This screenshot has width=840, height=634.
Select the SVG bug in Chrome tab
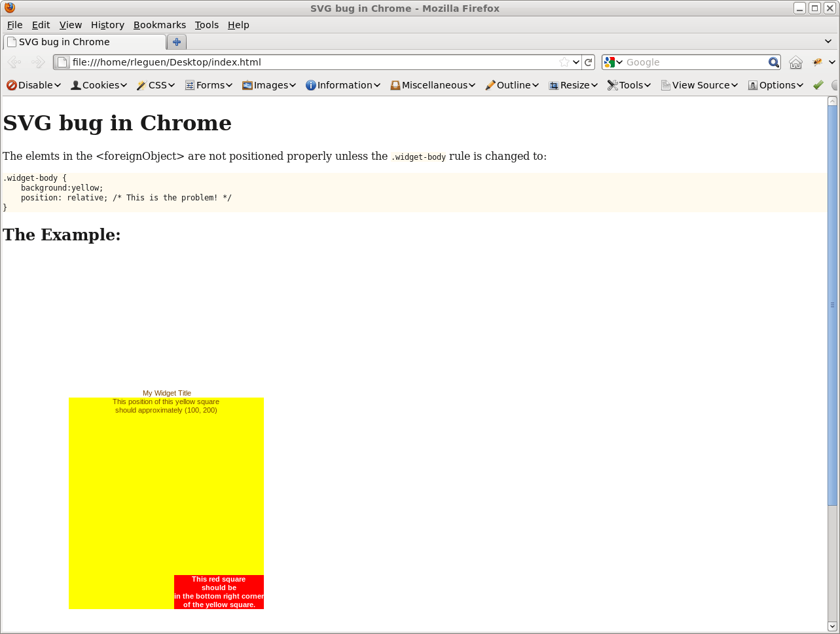coord(85,42)
